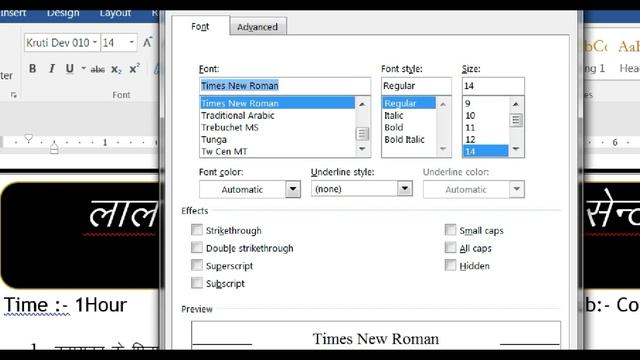This screenshot has height=360, width=640.
Task: Open the Insert ribbon tab
Action: pyautogui.click(x=13, y=13)
